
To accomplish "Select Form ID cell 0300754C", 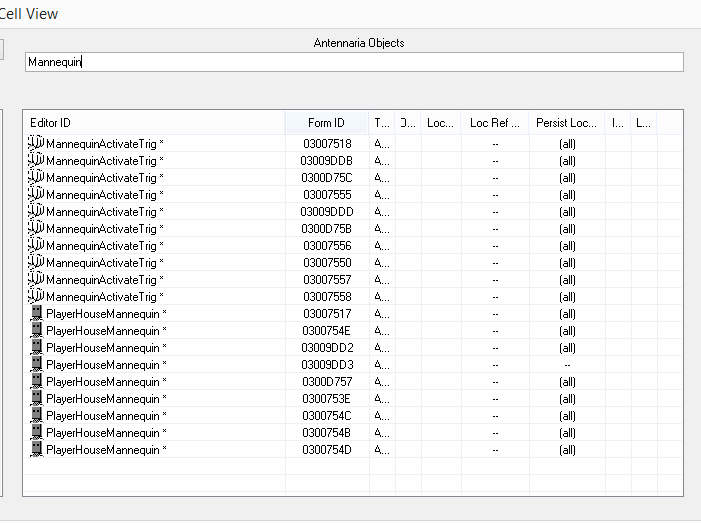I will click(327, 416).
